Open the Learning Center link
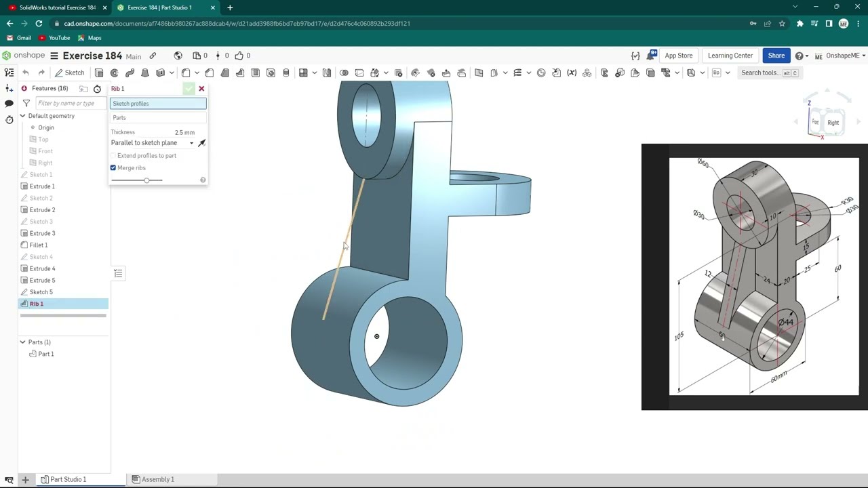The height and width of the screenshot is (488, 868). [x=730, y=56]
